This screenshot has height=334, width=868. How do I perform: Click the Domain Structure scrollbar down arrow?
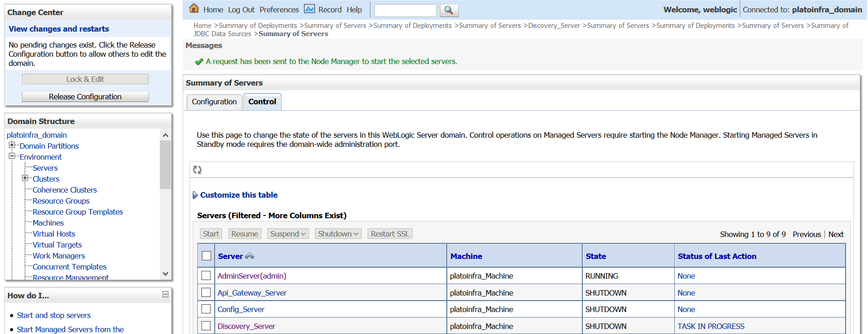165,274
